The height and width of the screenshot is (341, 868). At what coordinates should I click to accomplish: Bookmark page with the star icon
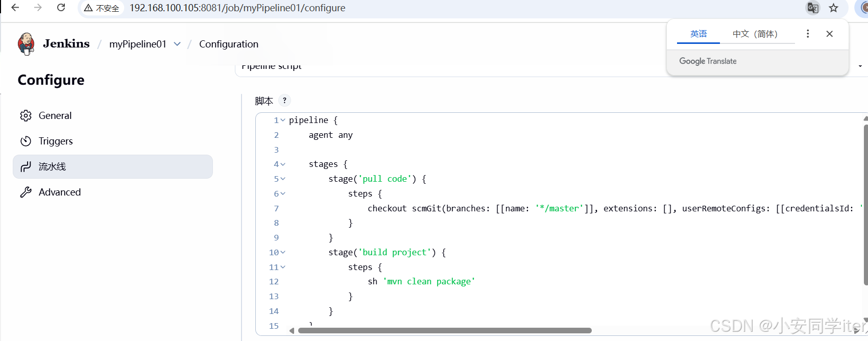[833, 8]
